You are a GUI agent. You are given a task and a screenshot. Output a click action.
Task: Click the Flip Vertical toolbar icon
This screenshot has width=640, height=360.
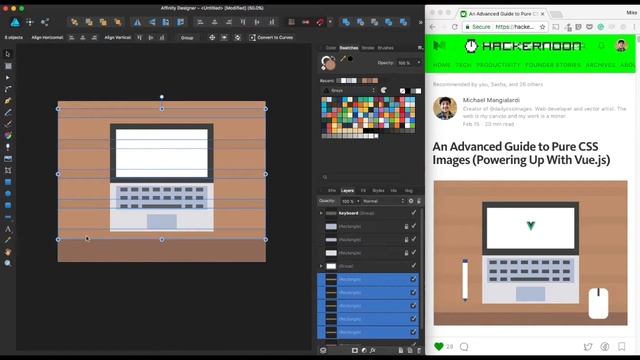[152, 22]
